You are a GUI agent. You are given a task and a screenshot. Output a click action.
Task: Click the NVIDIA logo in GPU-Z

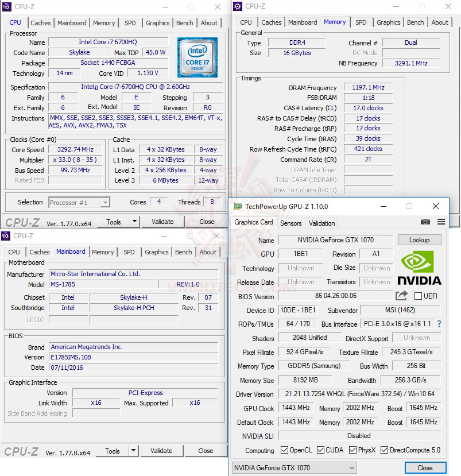coord(419,268)
